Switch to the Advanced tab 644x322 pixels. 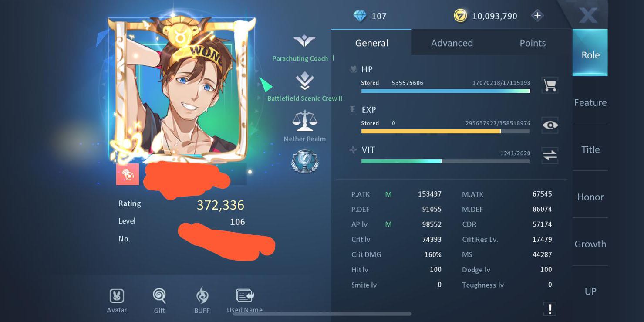[452, 43]
